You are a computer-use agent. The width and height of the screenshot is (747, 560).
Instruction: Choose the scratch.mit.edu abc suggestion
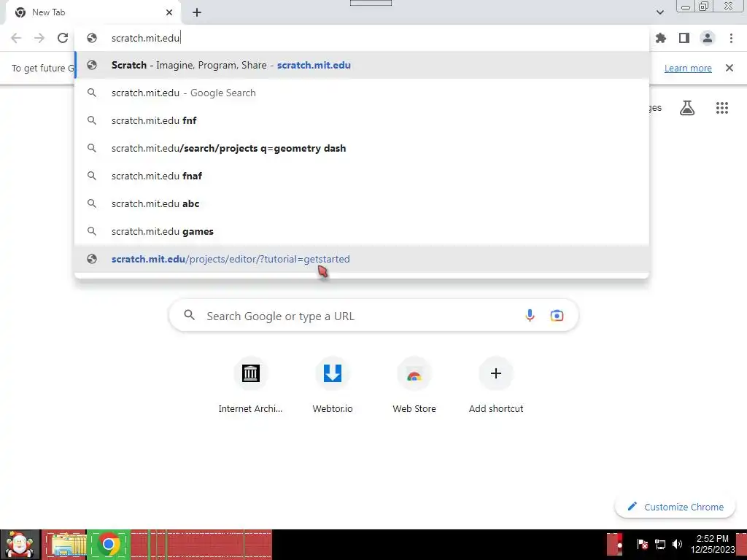[x=362, y=203]
